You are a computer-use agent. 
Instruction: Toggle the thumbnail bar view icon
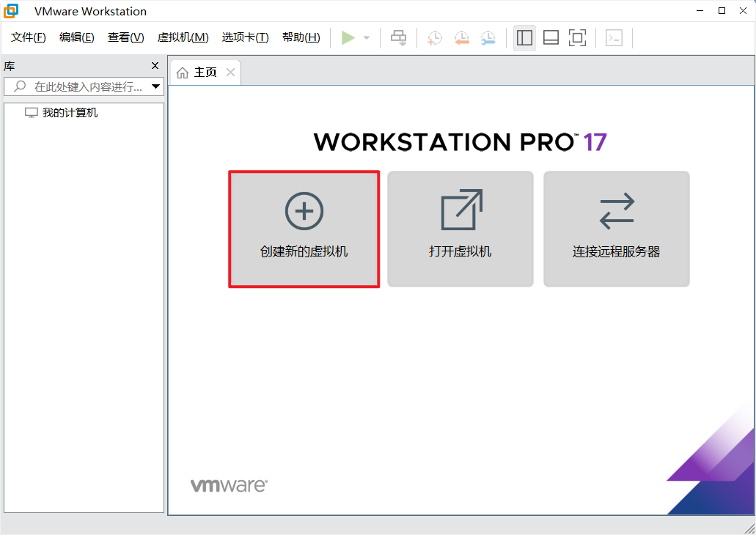[551, 37]
